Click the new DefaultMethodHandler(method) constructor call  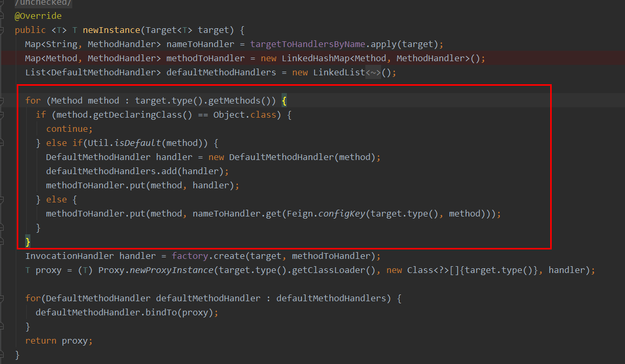point(292,157)
